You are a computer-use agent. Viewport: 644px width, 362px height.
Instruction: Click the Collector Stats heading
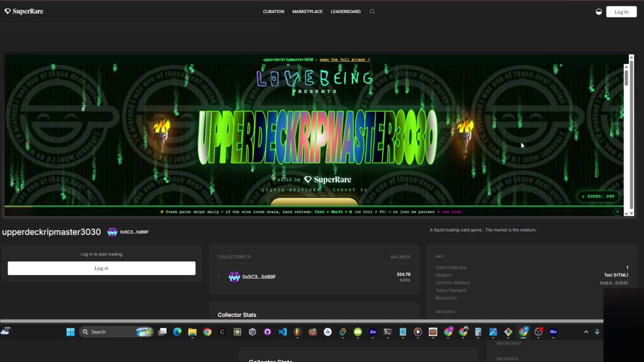pos(237,315)
